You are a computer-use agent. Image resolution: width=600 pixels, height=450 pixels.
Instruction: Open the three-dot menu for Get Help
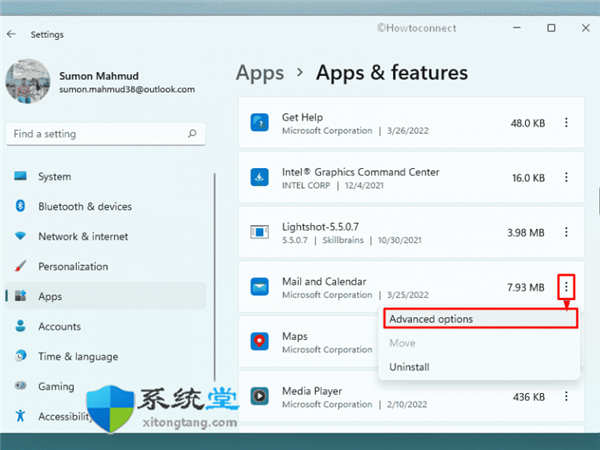566,122
